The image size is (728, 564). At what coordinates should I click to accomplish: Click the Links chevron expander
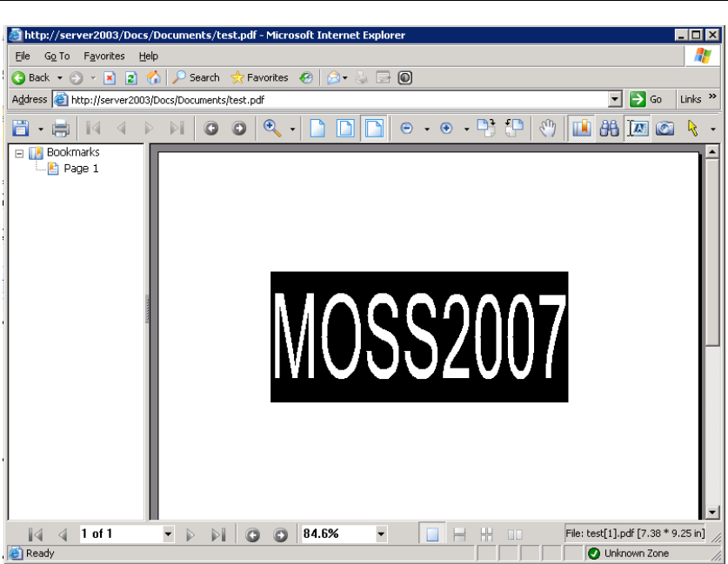click(x=712, y=96)
